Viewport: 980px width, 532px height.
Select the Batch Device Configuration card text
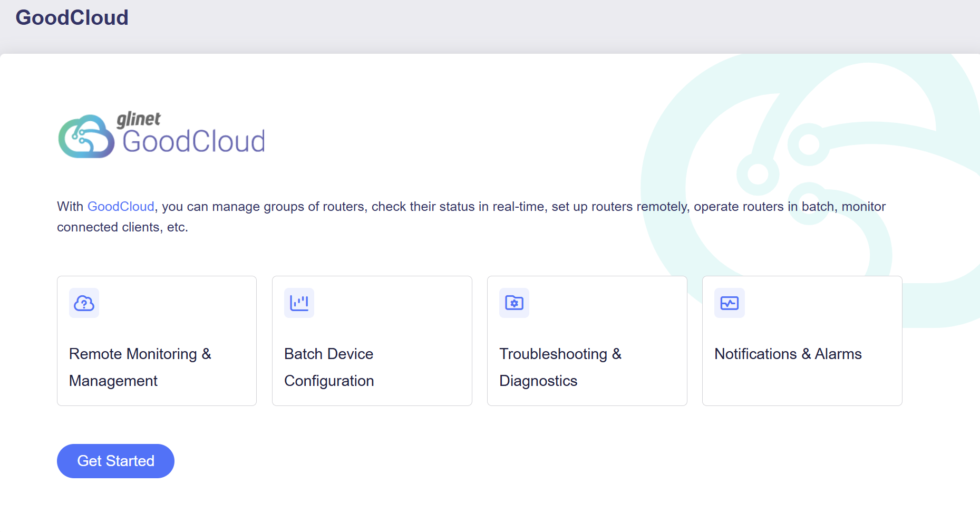(329, 367)
